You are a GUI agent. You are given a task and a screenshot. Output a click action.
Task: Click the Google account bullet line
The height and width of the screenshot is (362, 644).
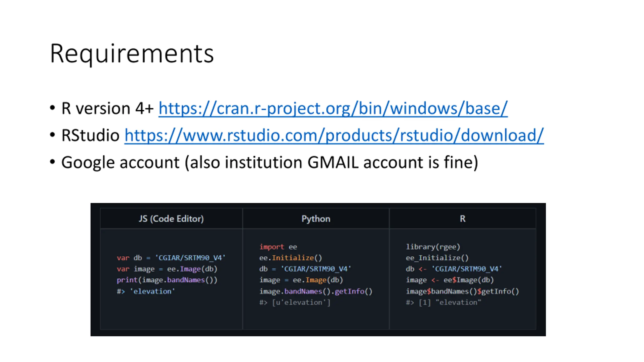pos(270,162)
